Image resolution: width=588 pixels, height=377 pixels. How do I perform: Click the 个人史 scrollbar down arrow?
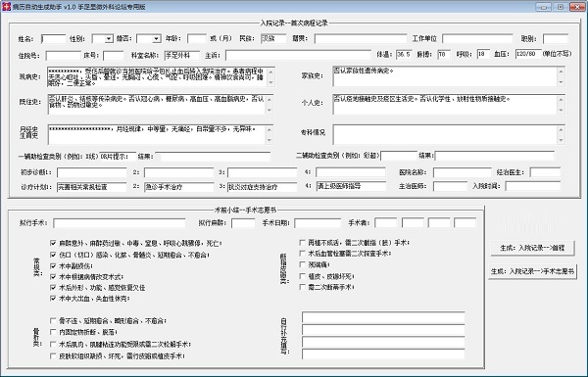coord(561,111)
